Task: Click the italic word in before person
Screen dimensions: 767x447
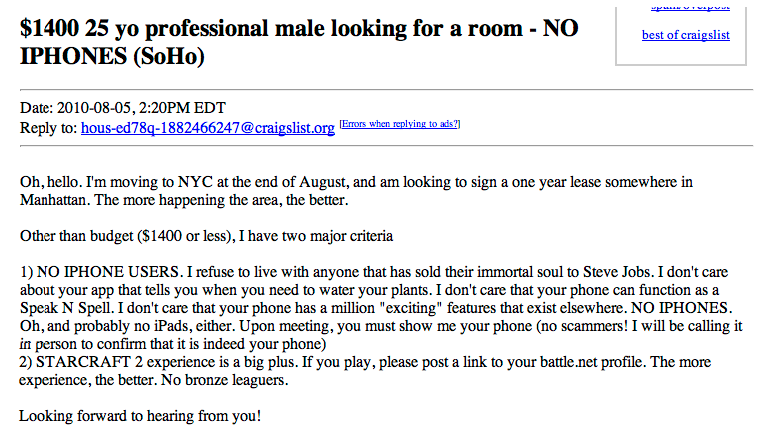Action: tap(25, 344)
